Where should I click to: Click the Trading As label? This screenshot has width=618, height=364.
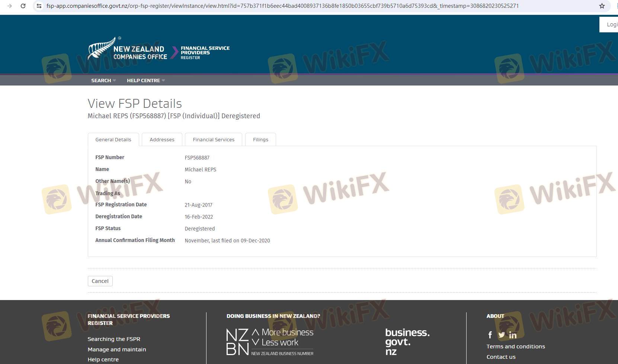[108, 193]
